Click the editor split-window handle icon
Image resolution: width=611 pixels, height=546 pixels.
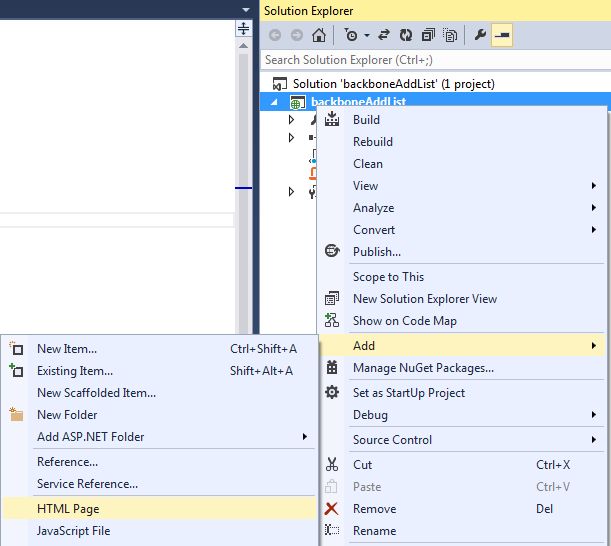(x=244, y=29)
